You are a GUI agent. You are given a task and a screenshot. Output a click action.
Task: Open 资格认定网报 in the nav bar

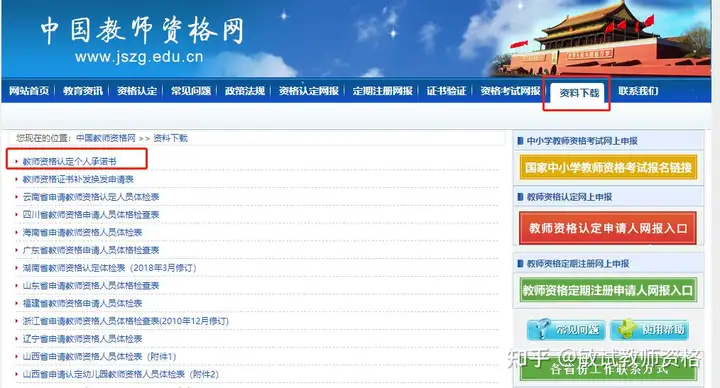point(309,91)
